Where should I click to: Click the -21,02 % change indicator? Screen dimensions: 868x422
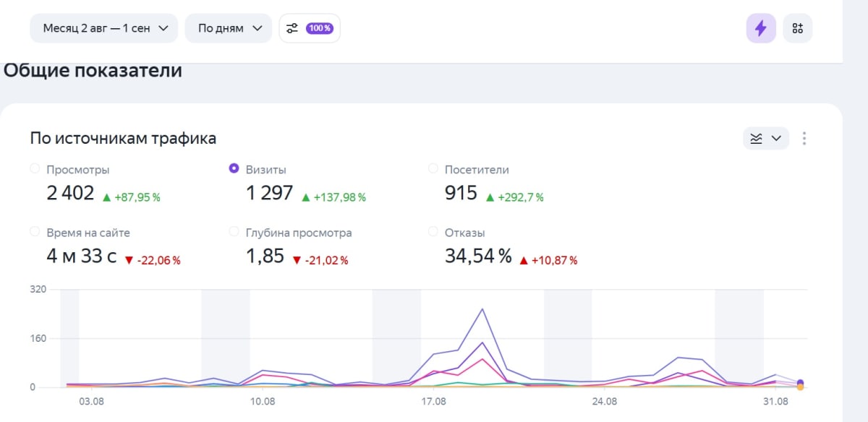coord(320,260)
